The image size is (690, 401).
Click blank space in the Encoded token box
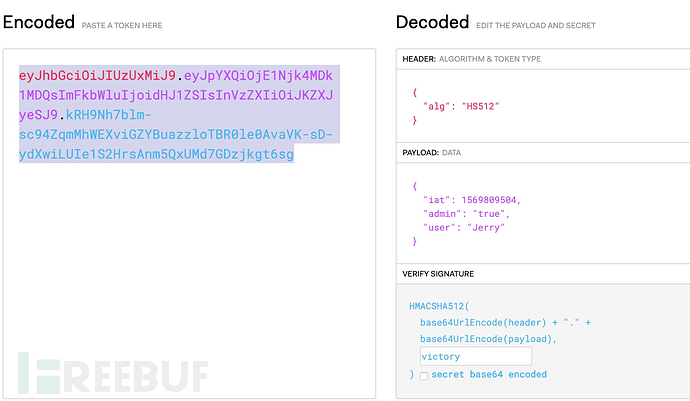pos(190,260)
